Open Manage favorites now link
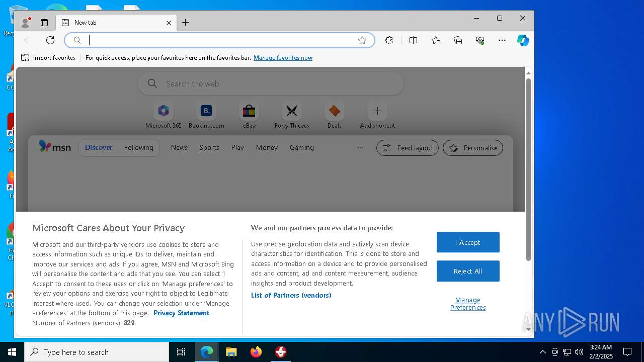Image resolution: width=644 pixels, height=362 pixels. pyautogui.click(x=283, y=58)
